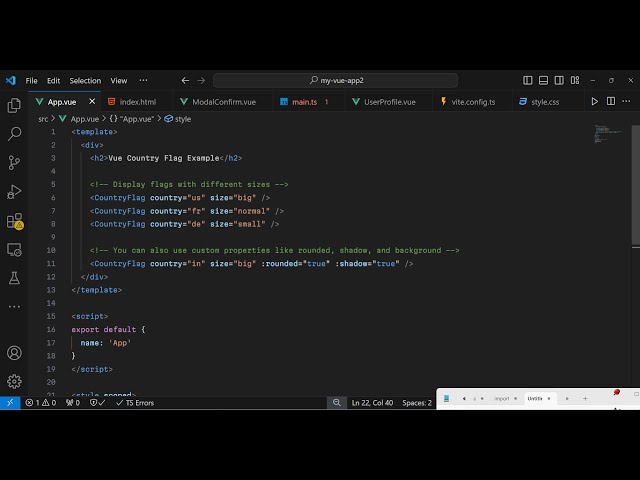Open the Selection menu
Screen dimensions: 640x480
point(85,81)
